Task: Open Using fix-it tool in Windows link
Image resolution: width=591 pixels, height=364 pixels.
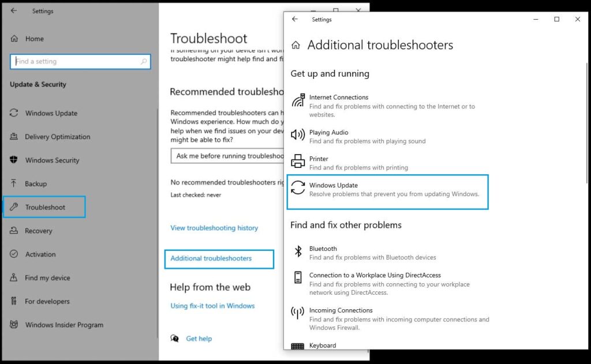Action: (x=212, y=306)
